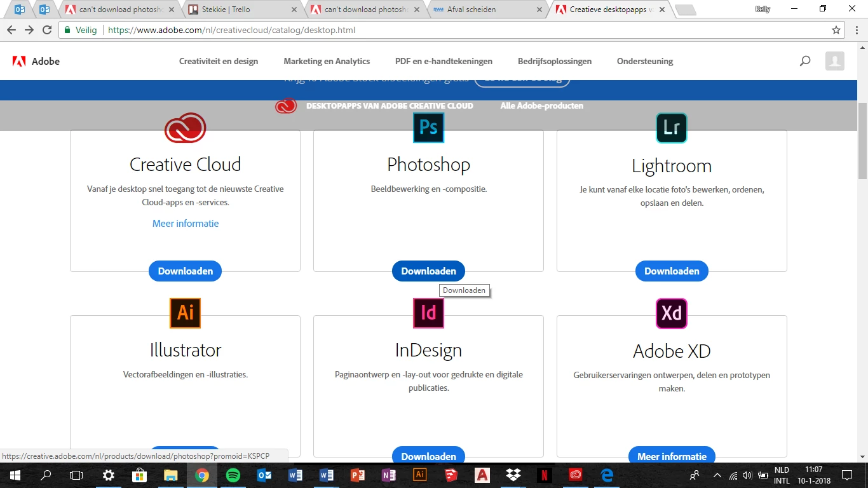Image resolution: width=868 pixels, height=488 pixels.
Task: Click Downloaden for Photoshop
Action: click(x=428, y=271)
